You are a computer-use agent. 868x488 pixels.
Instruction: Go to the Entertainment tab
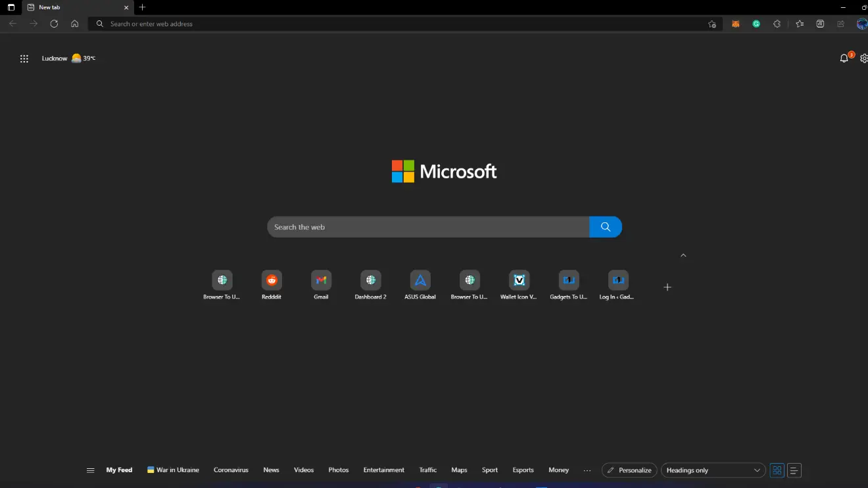384,470
